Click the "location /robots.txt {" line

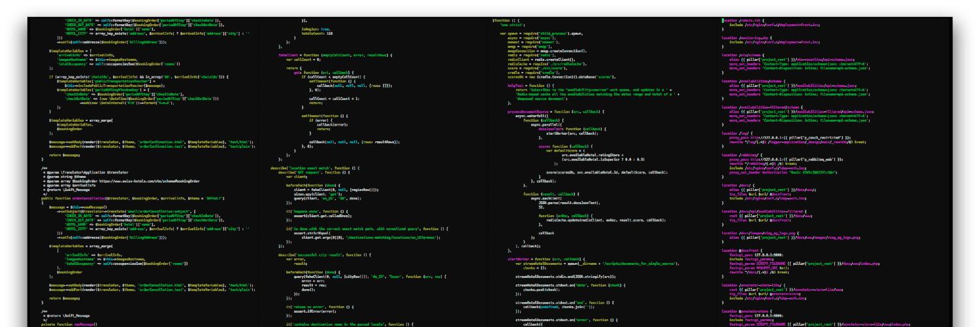pyautogui.click(x=743, y=21)
